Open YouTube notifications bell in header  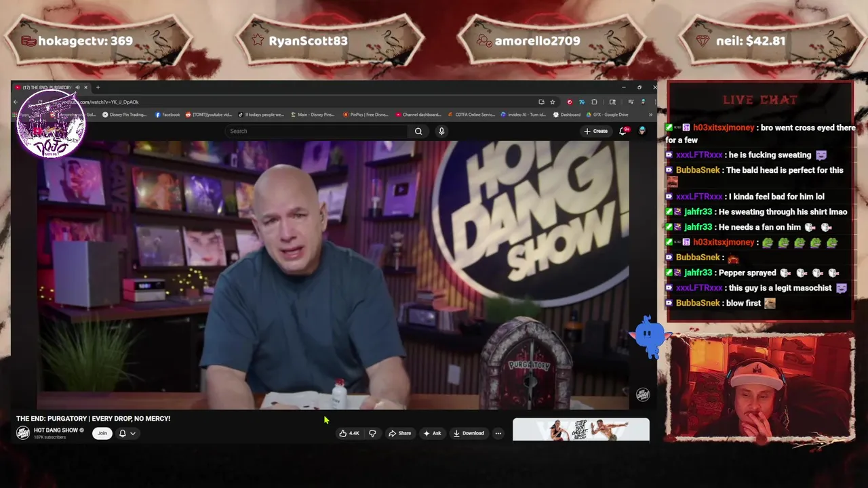coord(623,131)
